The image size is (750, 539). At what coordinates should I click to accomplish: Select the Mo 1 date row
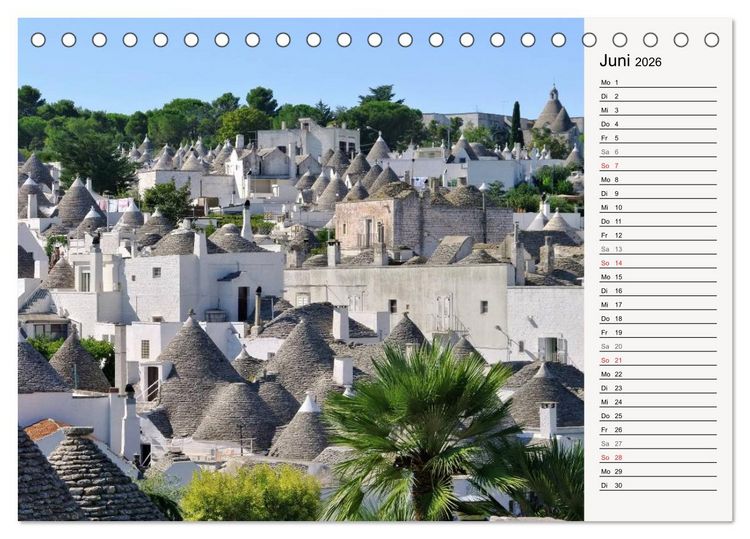658,82
